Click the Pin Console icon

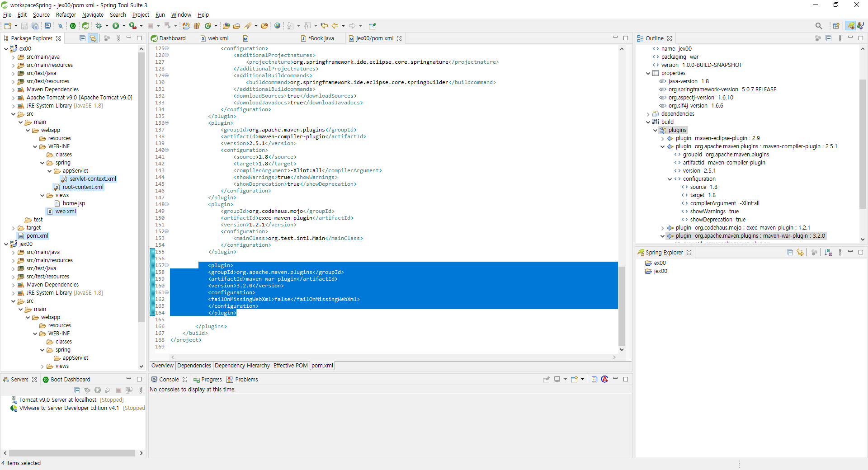(546, 380)
